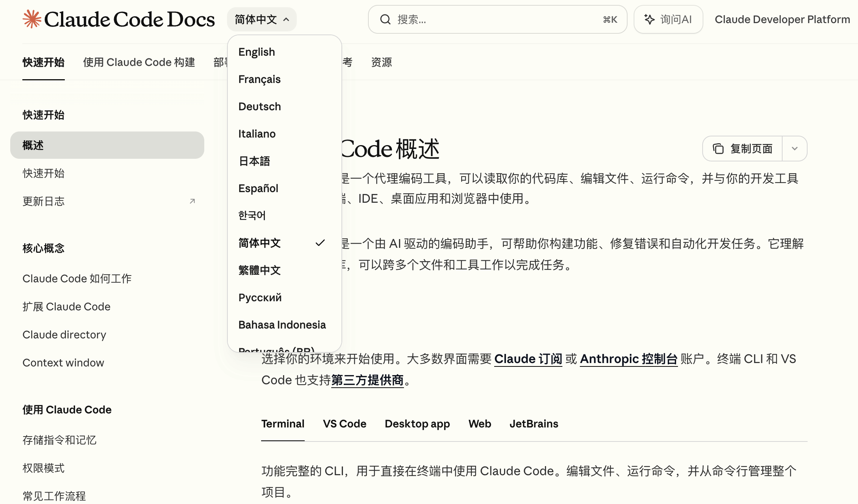Open Context window in the sidebar
The width and height of the screenshot is (858, 504).
(63, 363)
